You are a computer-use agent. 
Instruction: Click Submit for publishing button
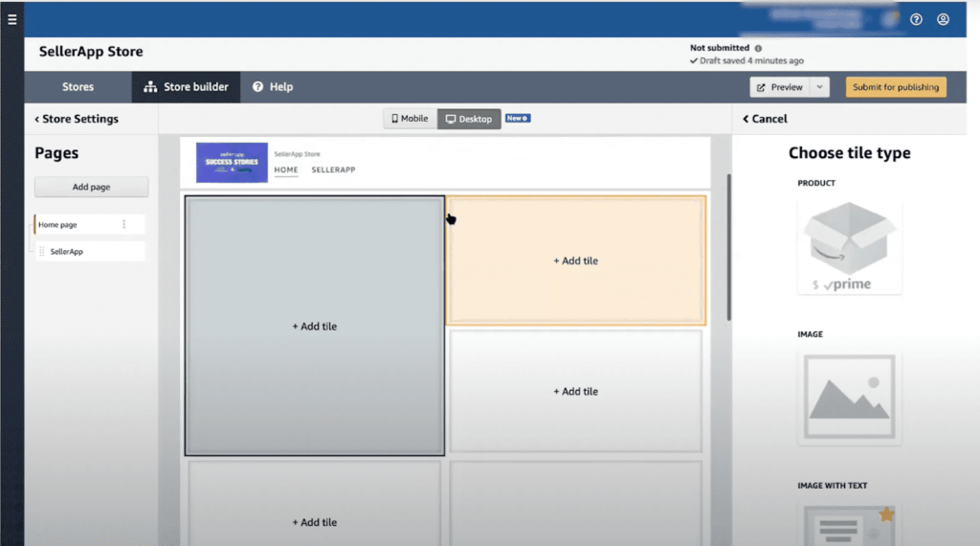coord(895,87)
